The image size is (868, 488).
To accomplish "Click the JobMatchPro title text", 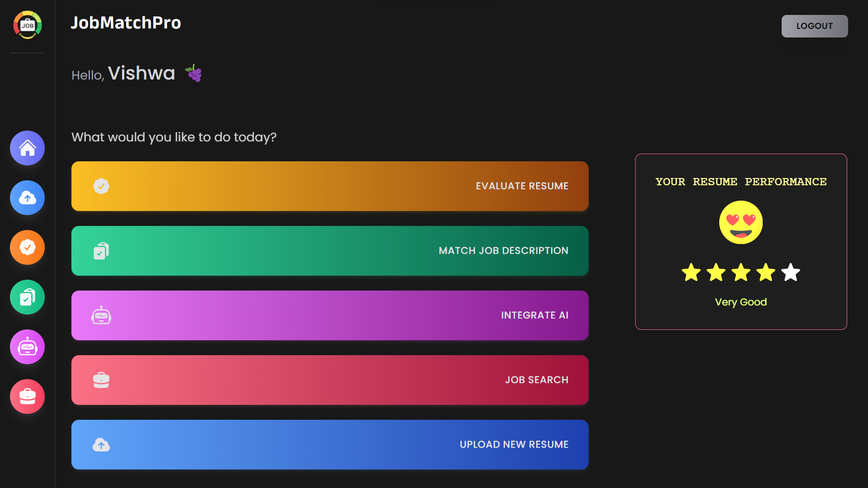I will coord(126,23).
